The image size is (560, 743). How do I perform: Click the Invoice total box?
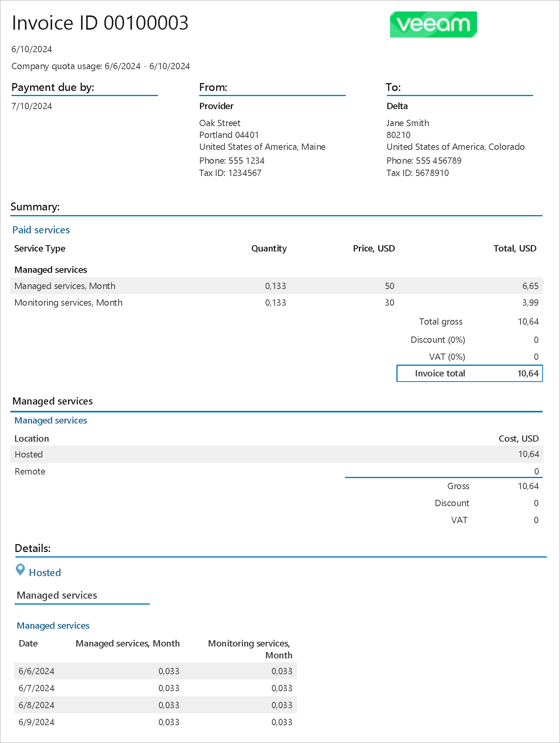pyautogui.click(x=469, y=373)
